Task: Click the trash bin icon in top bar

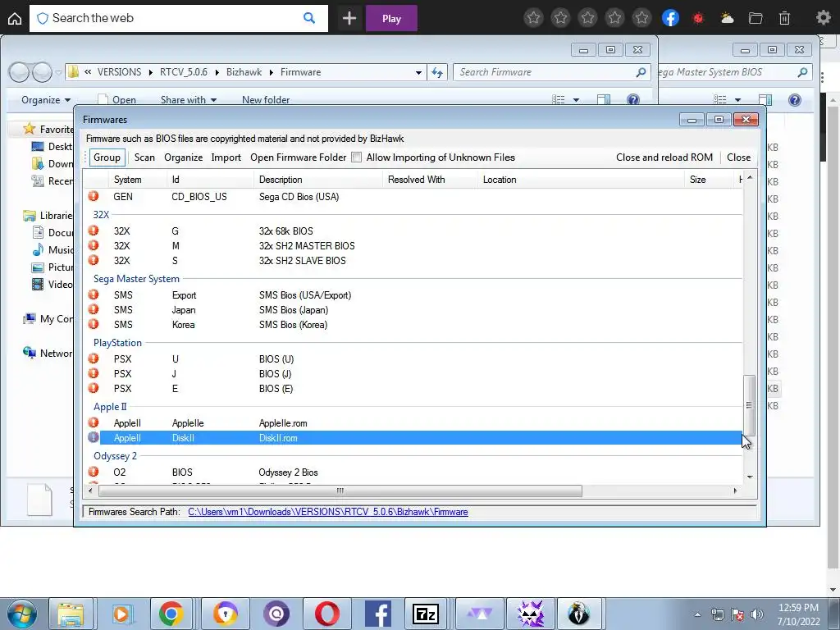Action: click(x=784, y=18)
